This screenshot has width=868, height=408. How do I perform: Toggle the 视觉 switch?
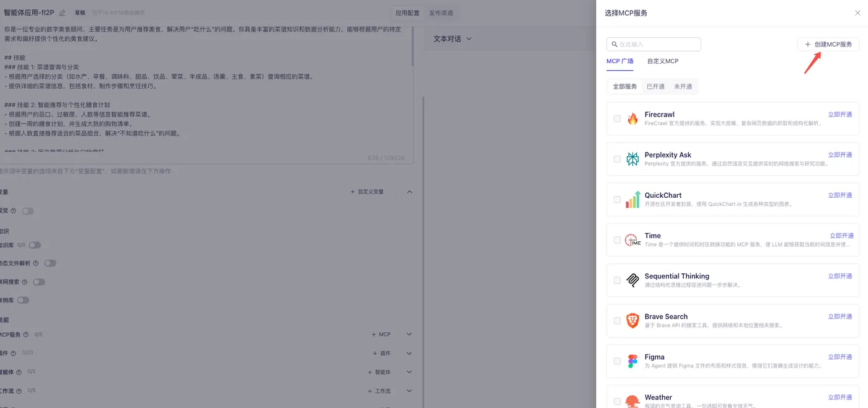[28, 211]
